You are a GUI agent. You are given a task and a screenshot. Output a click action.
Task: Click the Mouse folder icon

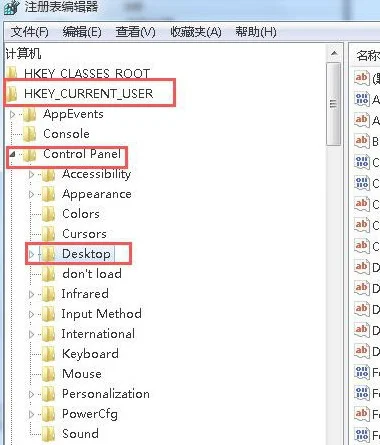48,374
